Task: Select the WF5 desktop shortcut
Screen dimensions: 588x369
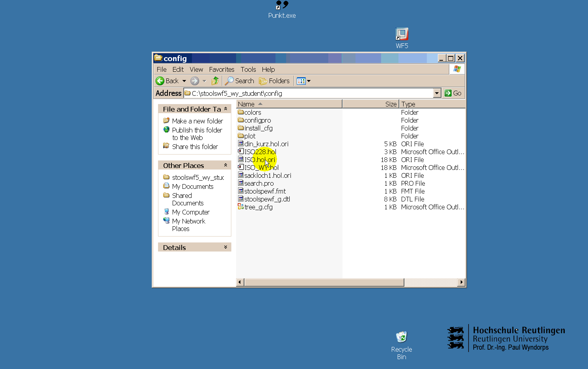Action: (x=402, y=38)
